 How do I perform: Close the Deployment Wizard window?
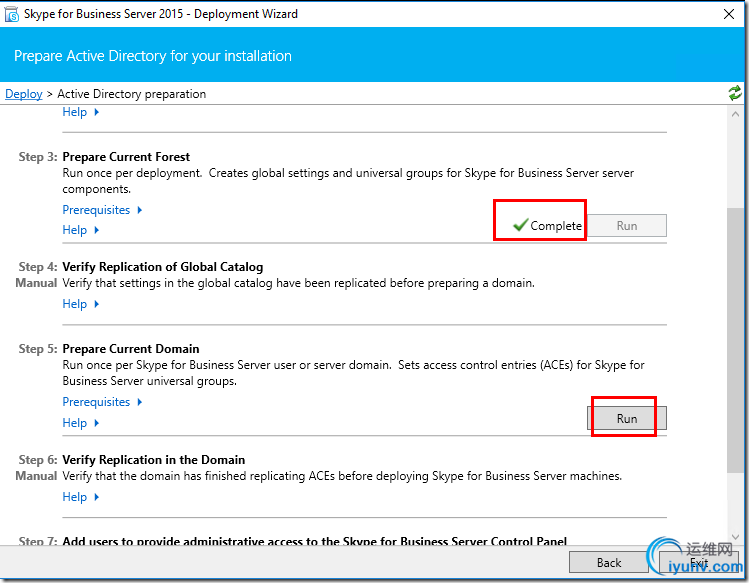pyautogui.click(x=729, y=14)
